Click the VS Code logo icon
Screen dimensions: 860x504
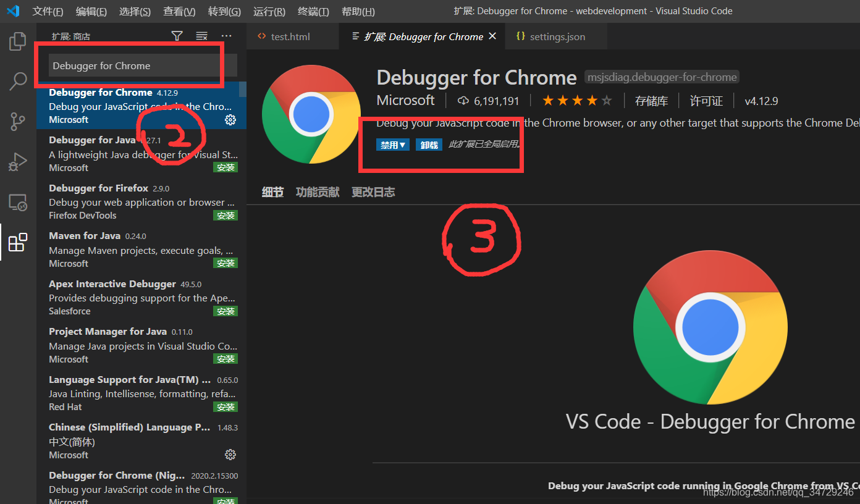[12, 10]
